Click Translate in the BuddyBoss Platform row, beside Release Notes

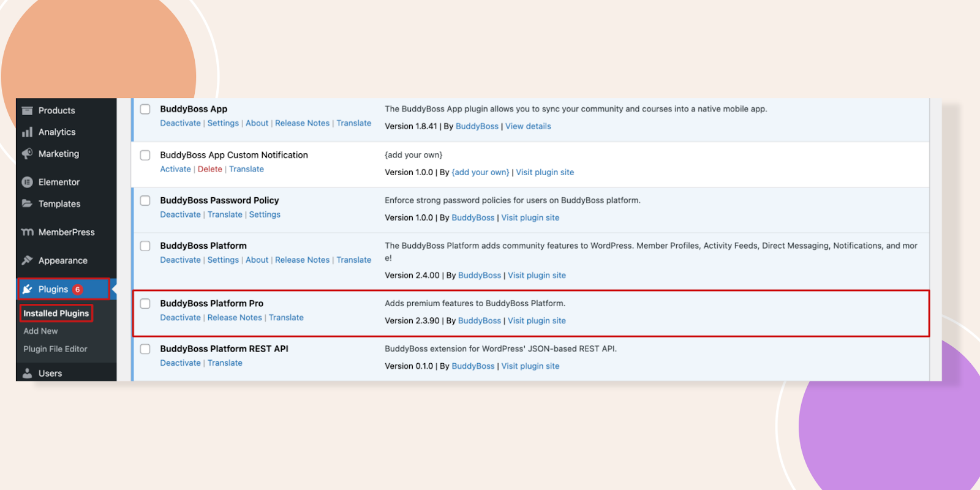353,260
